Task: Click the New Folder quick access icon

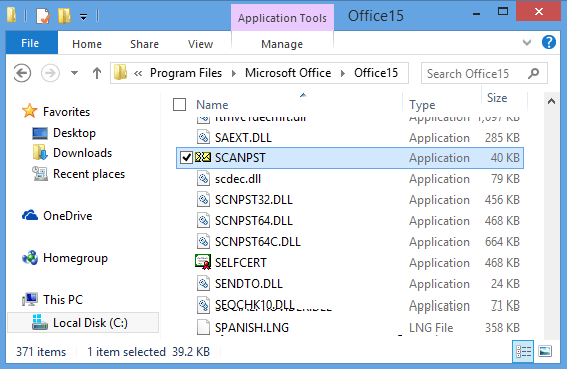Action: pyautogui.click(x=64, y=16)
